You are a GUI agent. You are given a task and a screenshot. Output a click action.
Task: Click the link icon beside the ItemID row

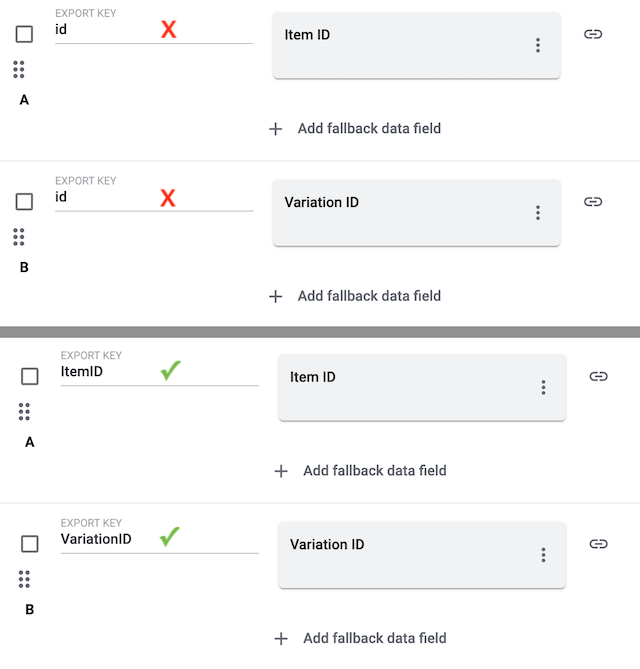coord(598,376)
